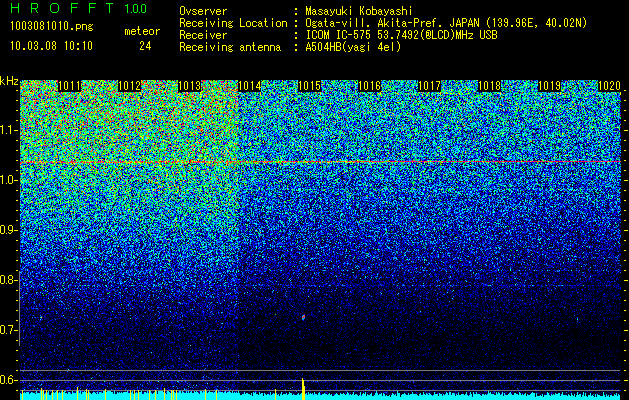629x400 pixels.
Task: Click the 1011 time marker
Action: 69,86
